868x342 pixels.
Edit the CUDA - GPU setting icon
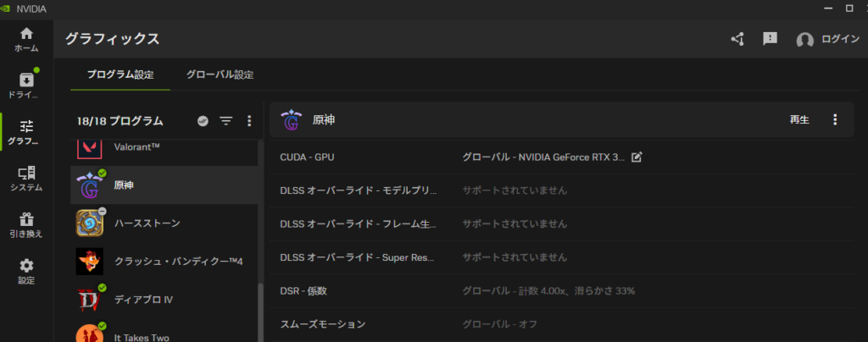pyautogui.click(x=637, y=157)
